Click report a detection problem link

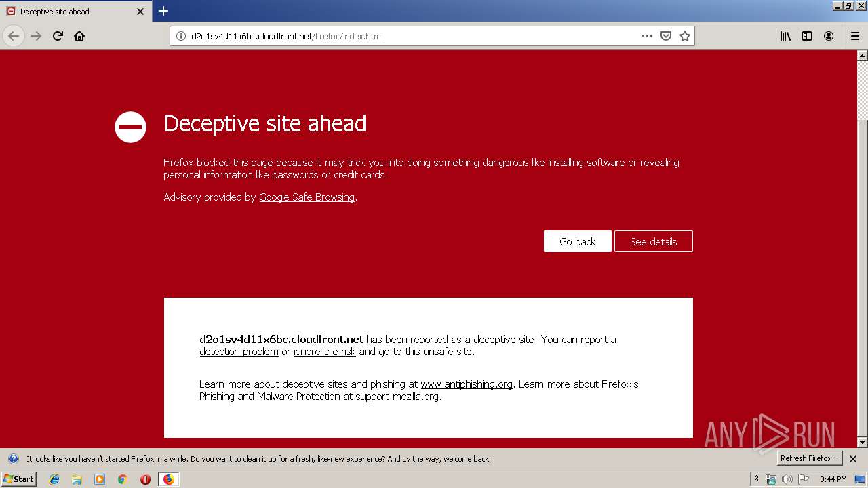pos(408,346)
